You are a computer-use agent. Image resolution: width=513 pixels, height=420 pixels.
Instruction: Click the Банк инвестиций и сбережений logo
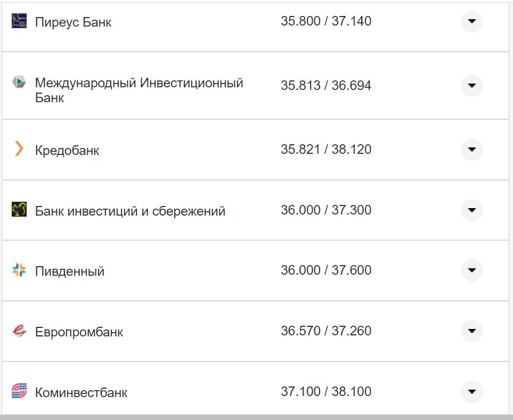pos(18,210)
